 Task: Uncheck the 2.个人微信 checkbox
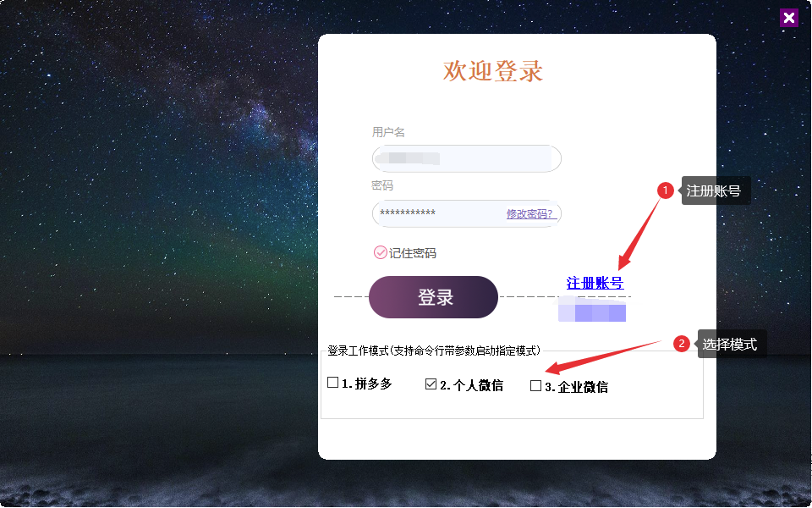point(431,384)
